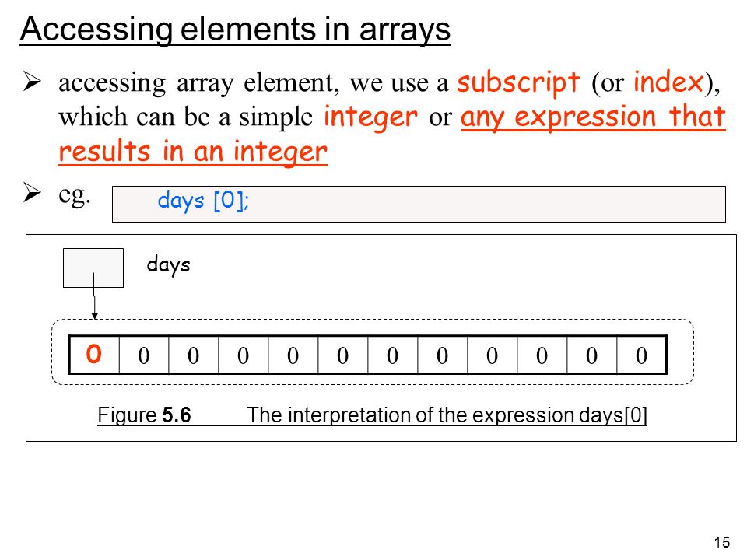Click the arrowhead pointing to the array
The image size is (747, 560).
pyautogui.click(x=95, y=317)
